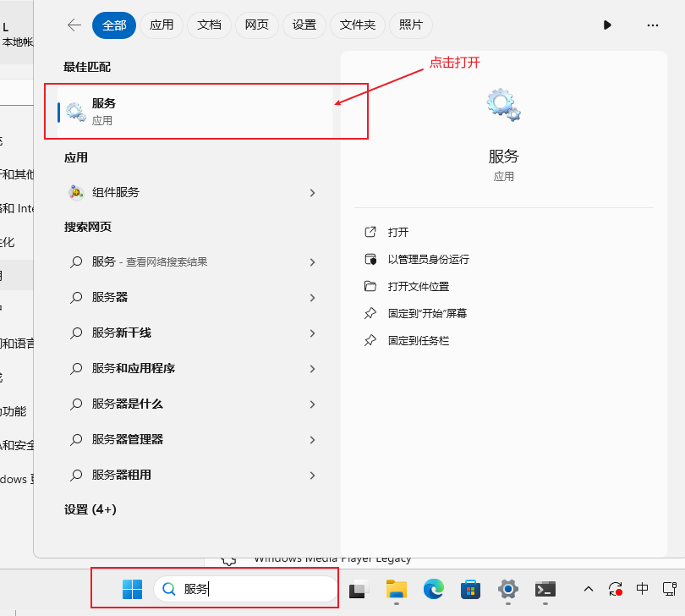Click the back arrow in search panel
Image resolution: width=685 pixels, height=616 pixels.
(74, 25)
